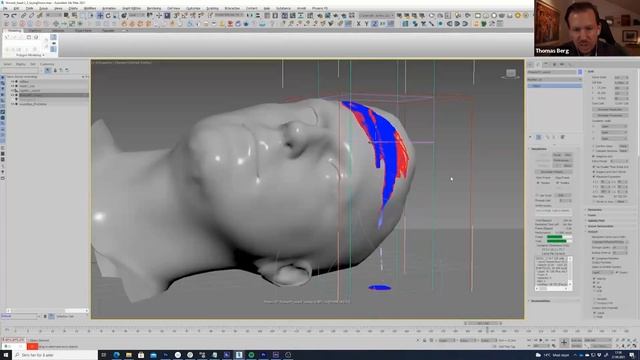The width and height of the screenshot is (640, 360).
Task: Toggle the Percent Snap icon
Action: pyautogui.click(x=192, y=16)
